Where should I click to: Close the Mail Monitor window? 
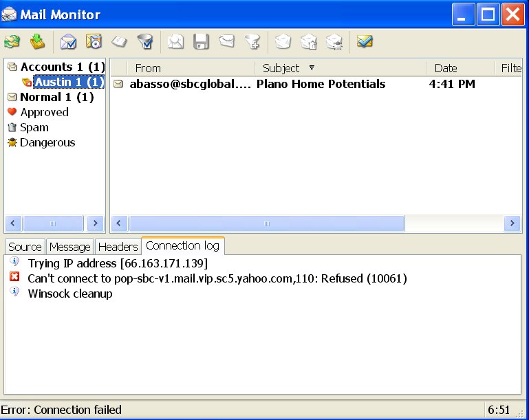point(513,15)
